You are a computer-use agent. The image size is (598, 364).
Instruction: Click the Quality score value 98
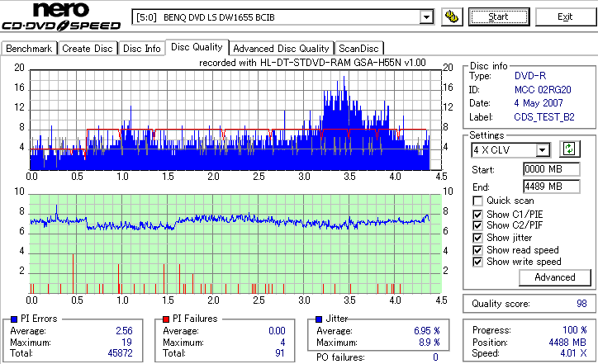pos(581,304)
